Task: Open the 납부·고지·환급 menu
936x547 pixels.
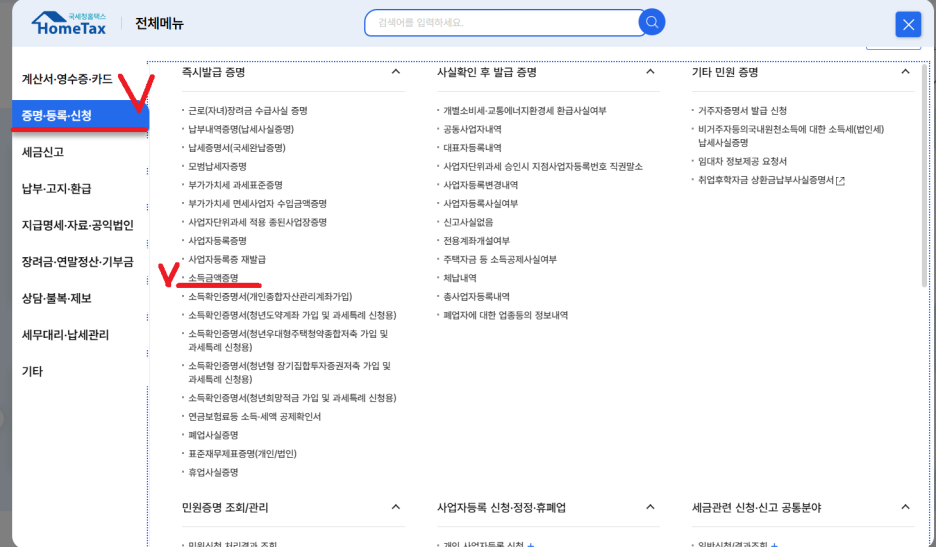Action: (57, 189)
